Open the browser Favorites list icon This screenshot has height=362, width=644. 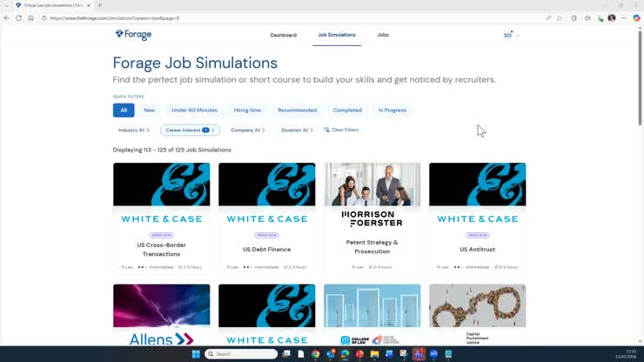click(587, 18)
